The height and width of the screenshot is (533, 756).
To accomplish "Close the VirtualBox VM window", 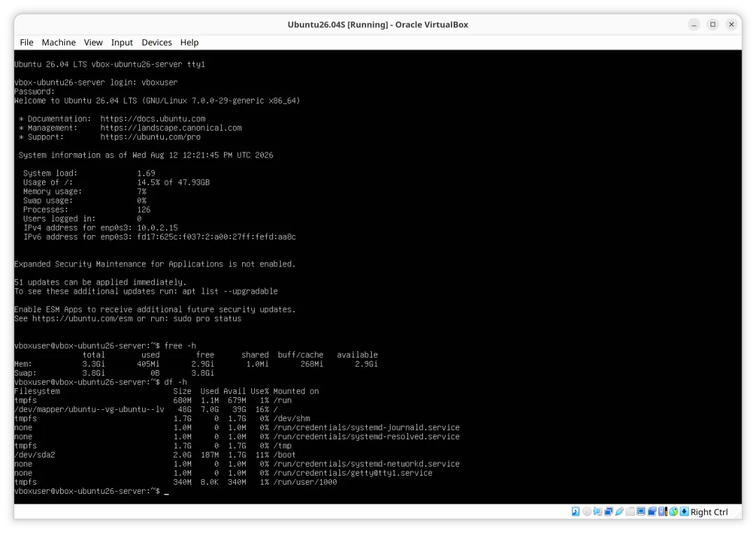I will (x=731, y=24).
